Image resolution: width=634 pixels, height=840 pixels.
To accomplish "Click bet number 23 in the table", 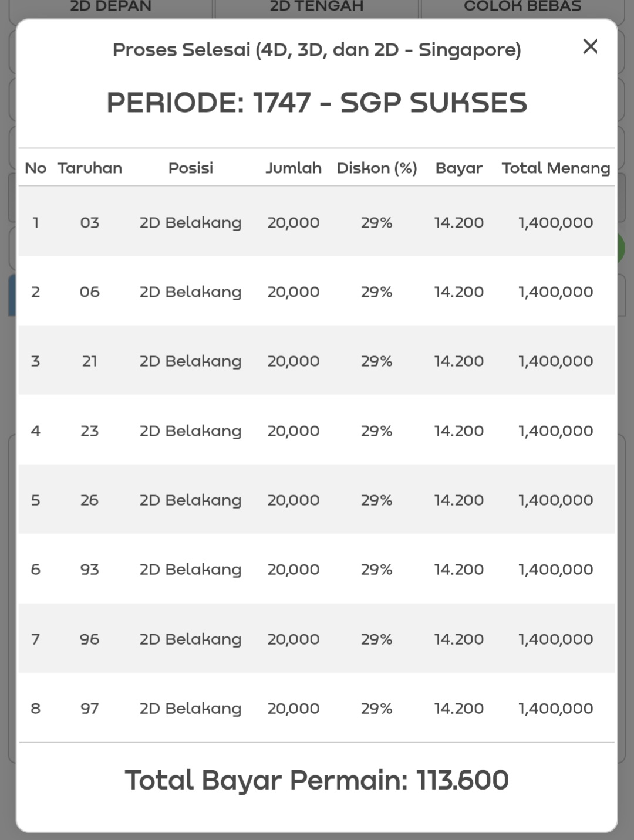I will pyautogui.click(x=90, y=431).
